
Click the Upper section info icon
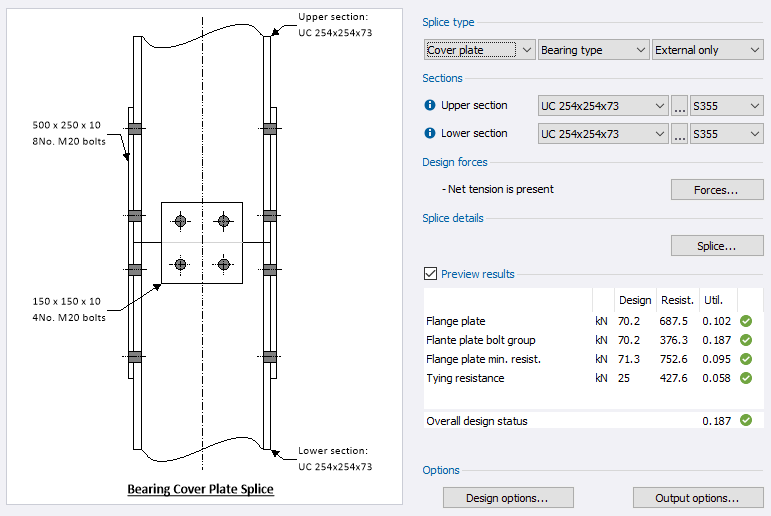430,105
